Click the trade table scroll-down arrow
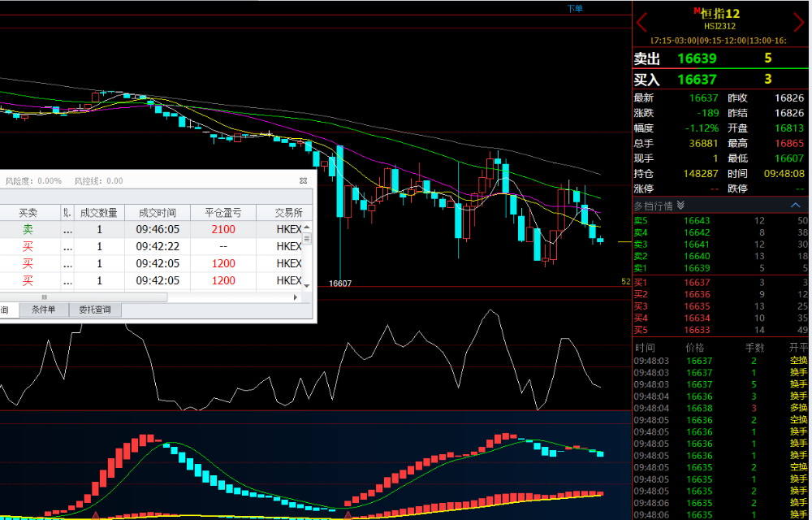Viewport: 812px width, 520px height. (x=307, y=285)
